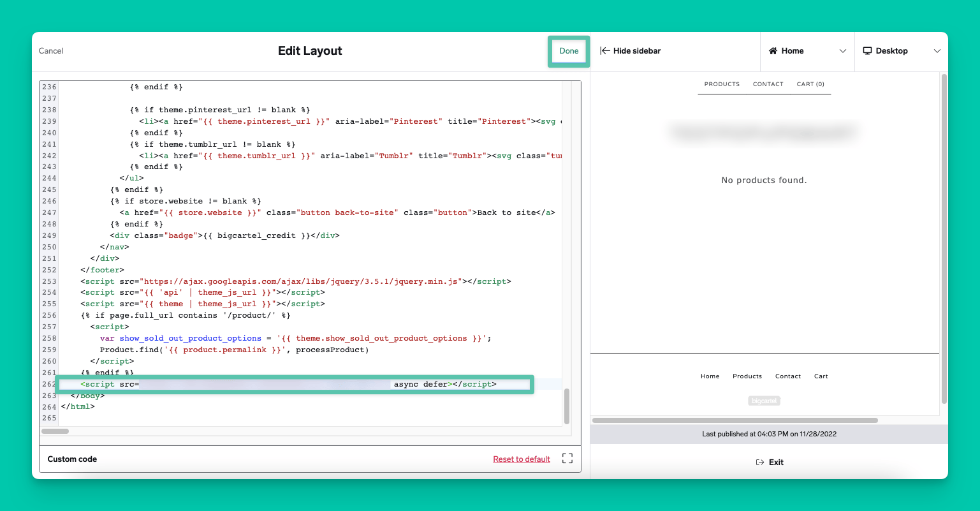Click the Custom code label
This screenshot has height=511, width=980.
coord(72,459)
